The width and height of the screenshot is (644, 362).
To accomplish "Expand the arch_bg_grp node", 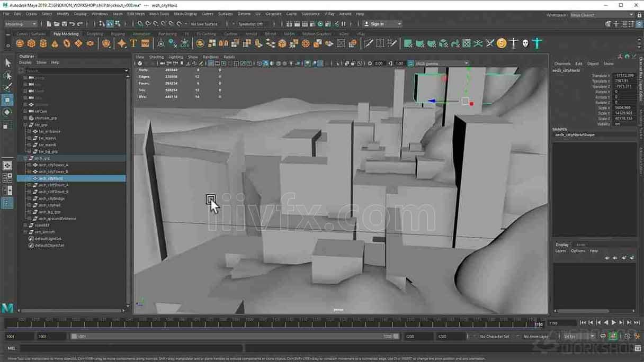I will click(29, 212).
